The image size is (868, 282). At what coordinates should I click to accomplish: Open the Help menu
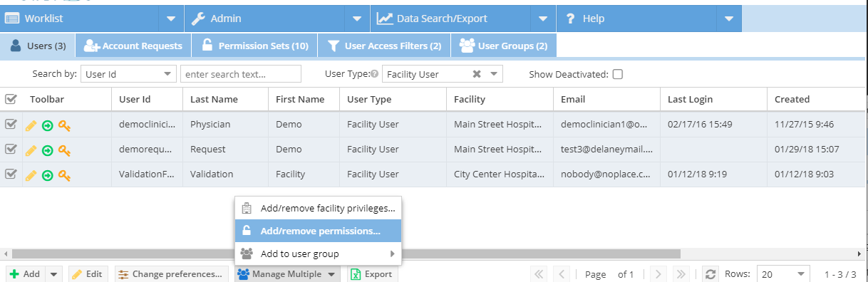pyautogui.click(x=636, y=19)
